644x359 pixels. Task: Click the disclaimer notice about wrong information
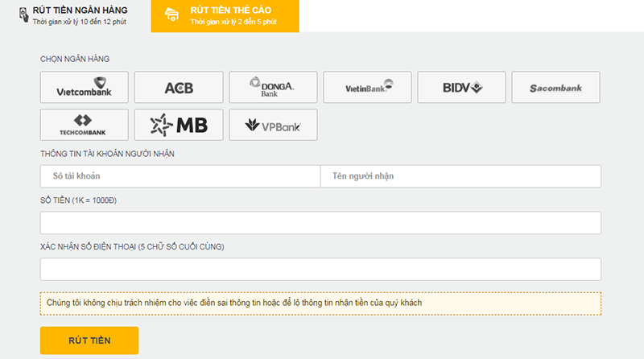point(320,303)
